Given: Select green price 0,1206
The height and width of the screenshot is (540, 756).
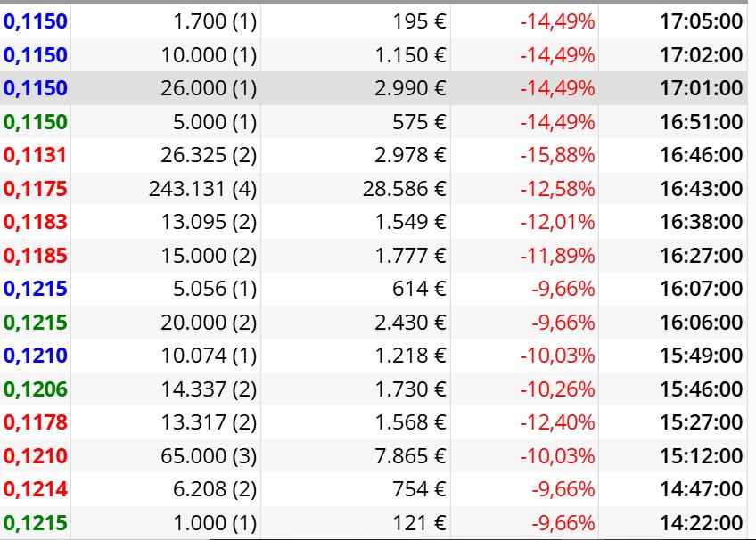Looking at the screenshot, I should pyautogui.click(x=35, y=389).
